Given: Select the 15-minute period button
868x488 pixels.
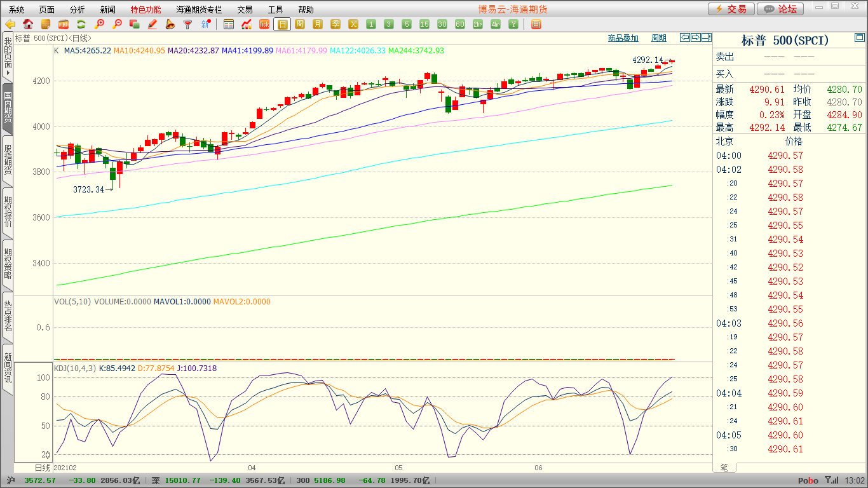Looking at the screenshot, I should (x=424, y=25).
